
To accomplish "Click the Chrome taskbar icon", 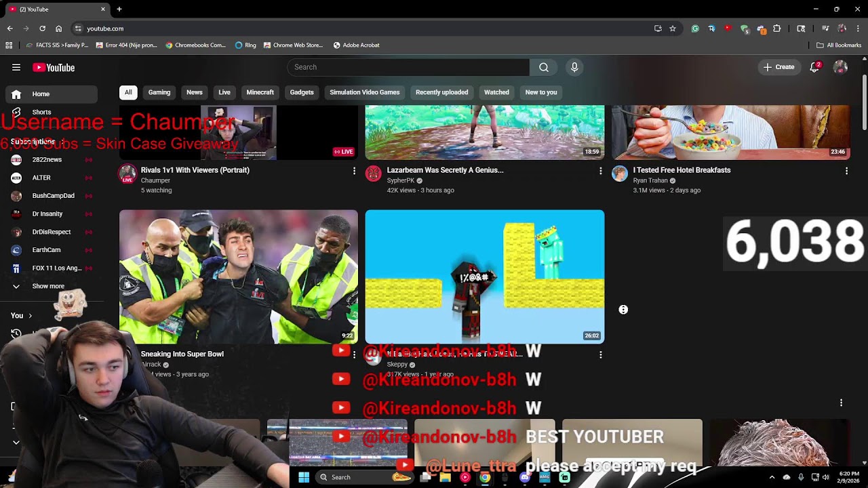I will [x=485, y=477].
